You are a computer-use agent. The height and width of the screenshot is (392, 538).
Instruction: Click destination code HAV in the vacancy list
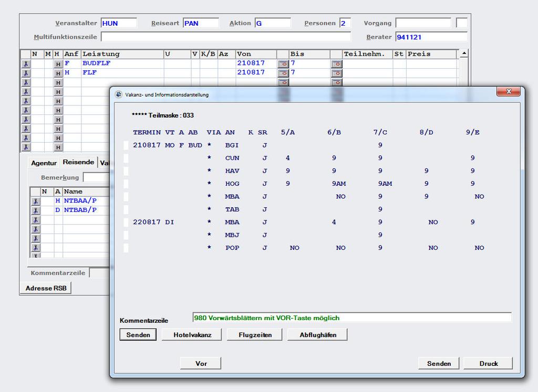(x=232, y=171)
